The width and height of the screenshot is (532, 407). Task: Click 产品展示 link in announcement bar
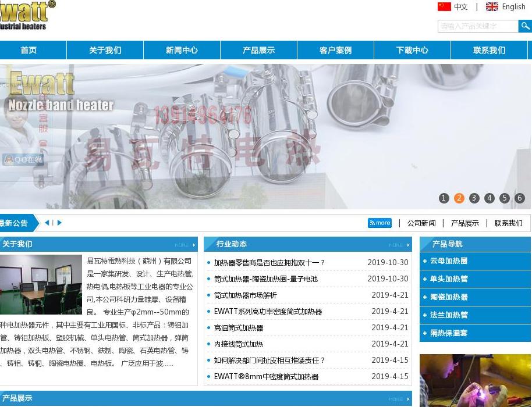465,223
